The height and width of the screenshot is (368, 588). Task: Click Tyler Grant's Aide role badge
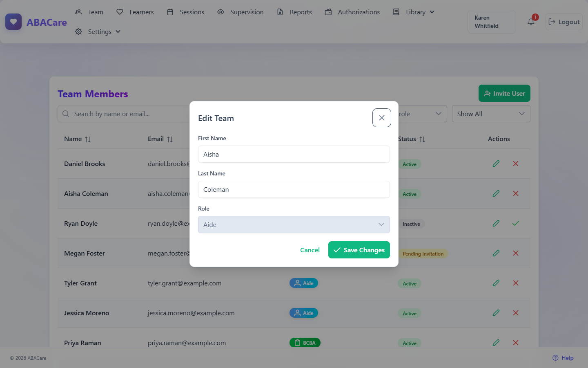point(304,283)
